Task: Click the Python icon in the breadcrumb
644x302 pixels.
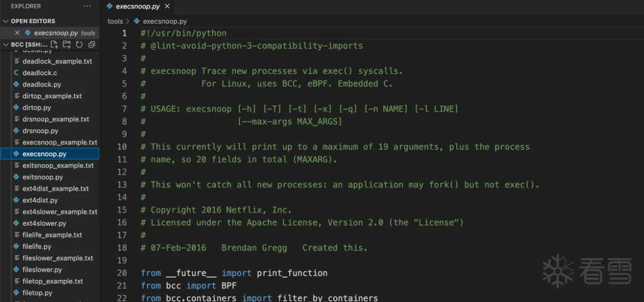Action: point(137,21)
